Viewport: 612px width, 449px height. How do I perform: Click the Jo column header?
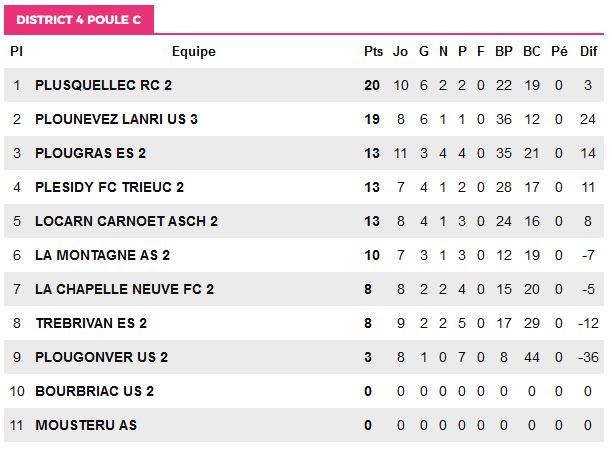(400, 51)
